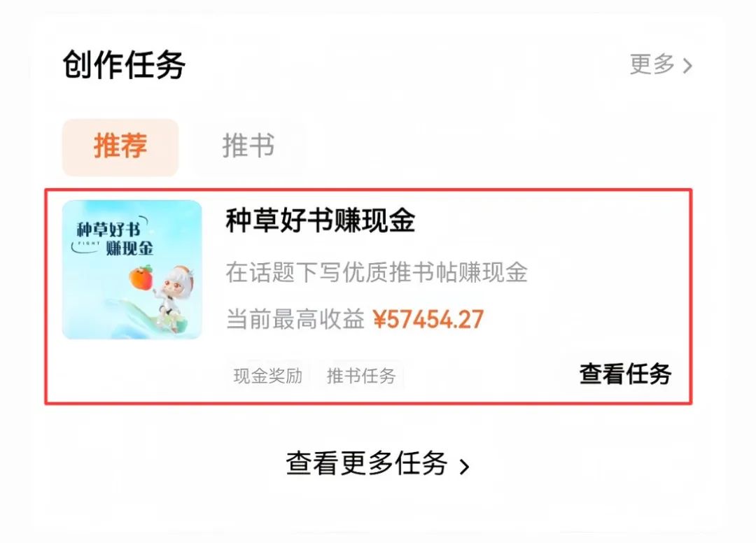Image resolution: width=756 pixels, height=543 pixels.
Task: Click the 创作任务 section heading
Action: pos(124,65)
